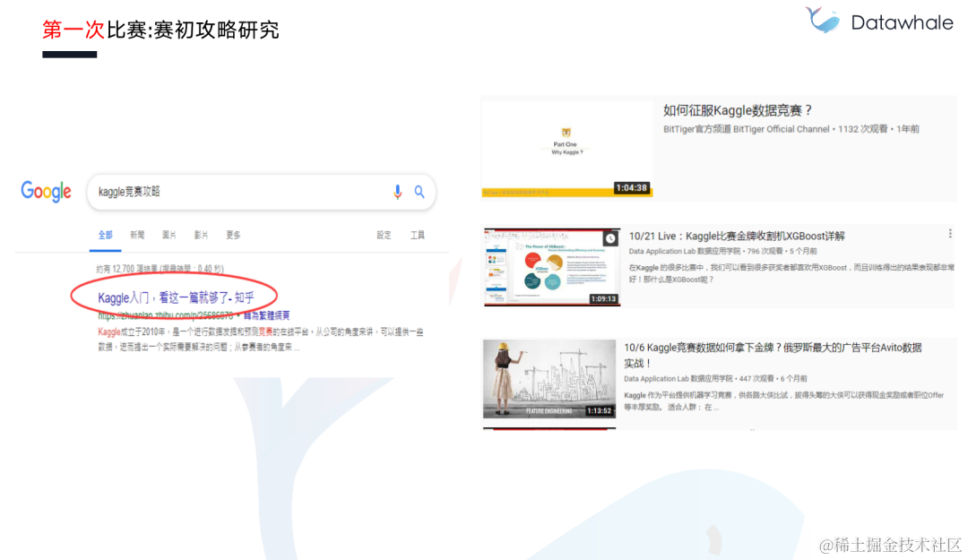Click the 1:09:13 duration badge
This screenshot has height=560, width=968.
603,299
